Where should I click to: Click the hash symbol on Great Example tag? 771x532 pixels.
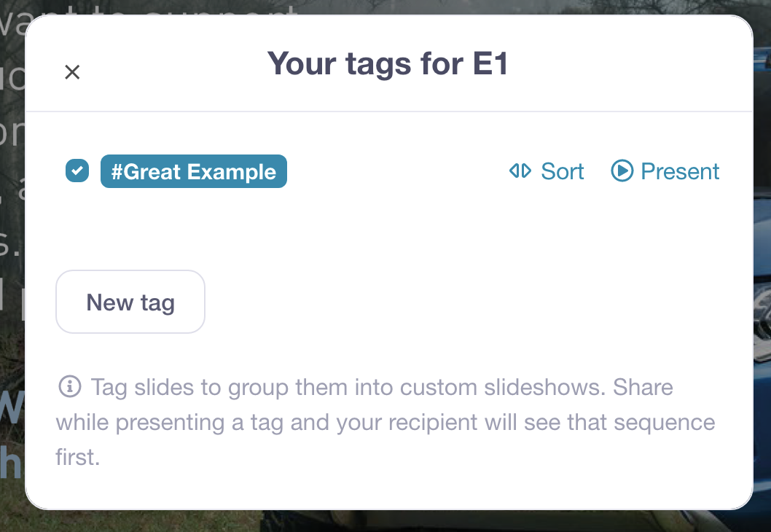click(116, 173)
